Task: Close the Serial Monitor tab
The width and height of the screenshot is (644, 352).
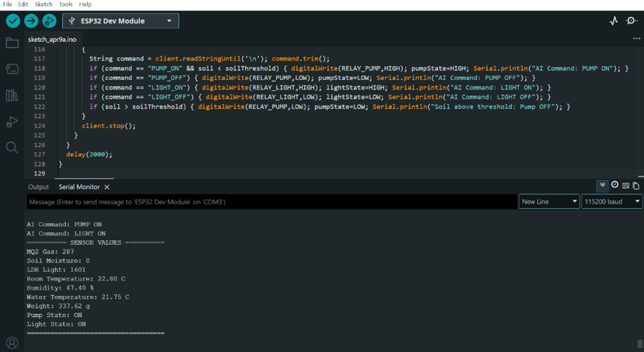Action: click(107, 187)
